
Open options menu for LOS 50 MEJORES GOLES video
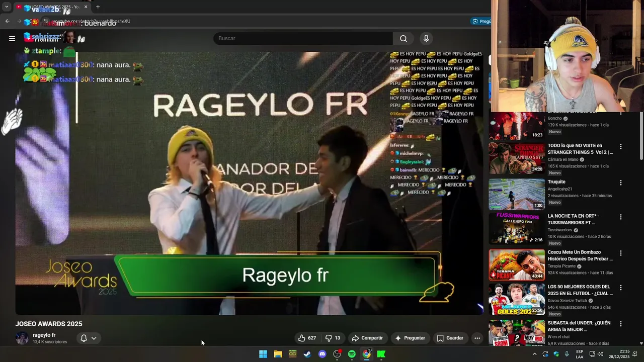(620, 288)
